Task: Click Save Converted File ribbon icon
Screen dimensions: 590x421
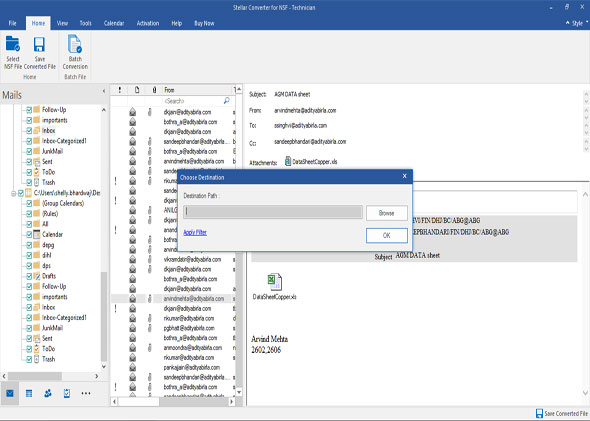Action: click(x=39, y=44)
